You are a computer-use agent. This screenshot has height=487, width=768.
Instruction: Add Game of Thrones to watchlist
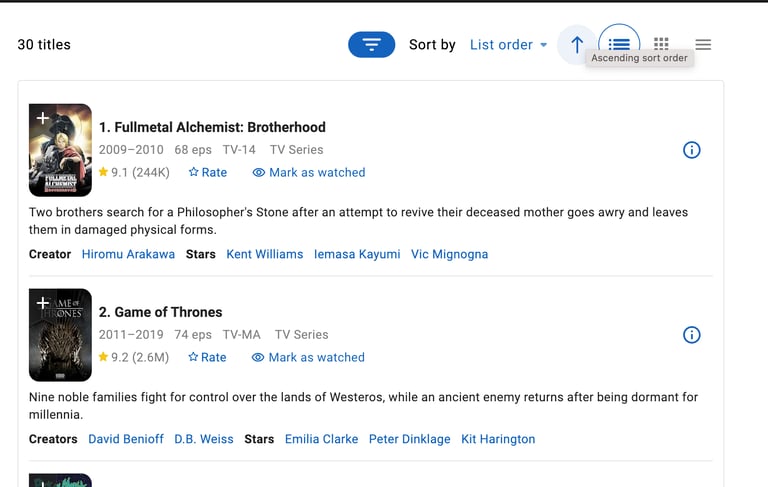[42, 303]
